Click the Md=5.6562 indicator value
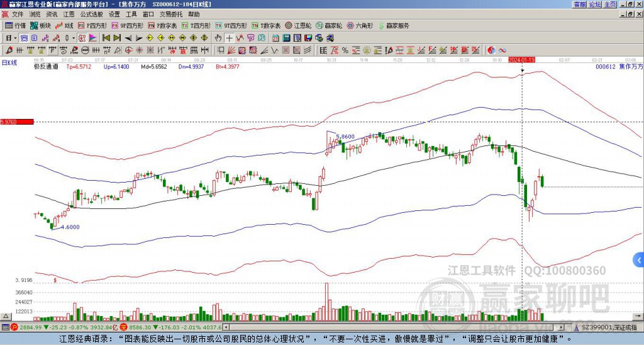644x345 pixels. pos(154,67)
